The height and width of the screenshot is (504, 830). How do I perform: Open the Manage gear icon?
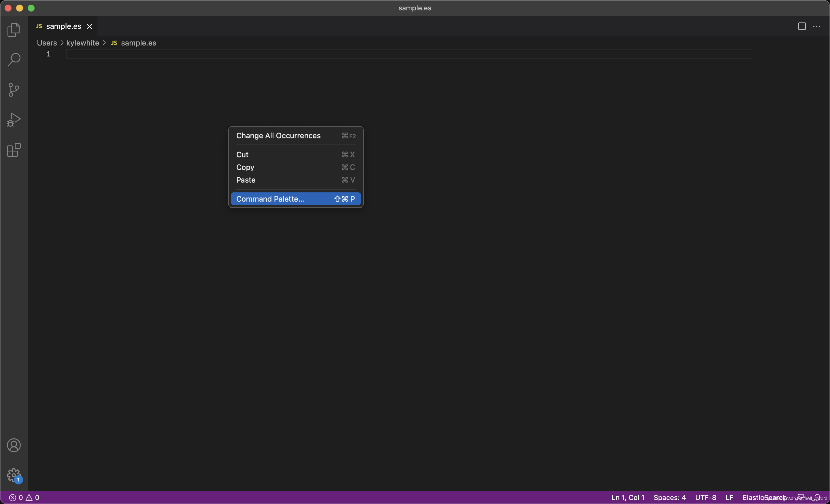pos(14,475)
